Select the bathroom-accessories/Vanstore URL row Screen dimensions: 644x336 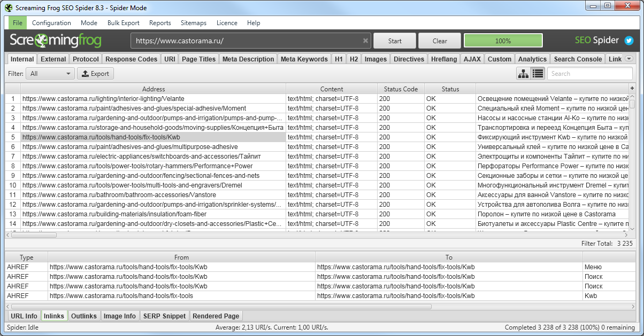tap(317, 195)
